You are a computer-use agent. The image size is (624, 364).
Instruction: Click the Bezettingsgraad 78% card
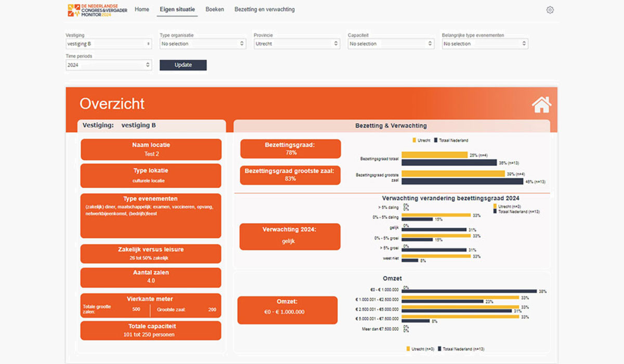click(291, 149)
